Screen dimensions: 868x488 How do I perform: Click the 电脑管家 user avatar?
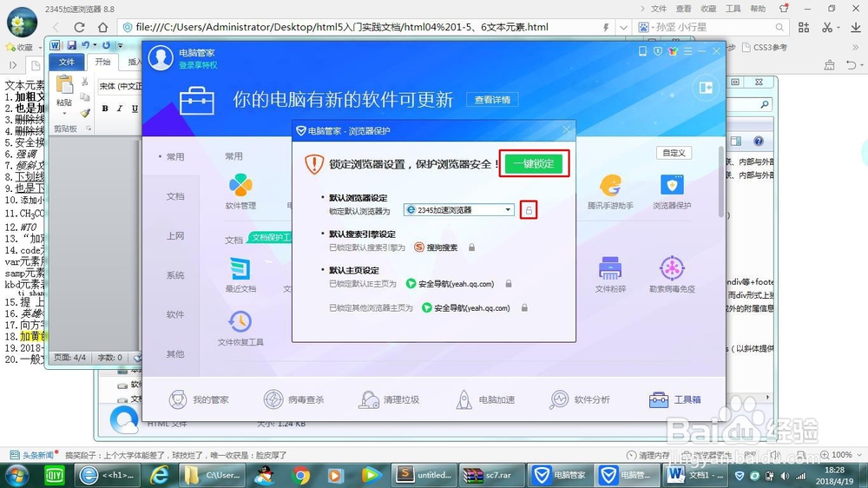tap(161, 58)
